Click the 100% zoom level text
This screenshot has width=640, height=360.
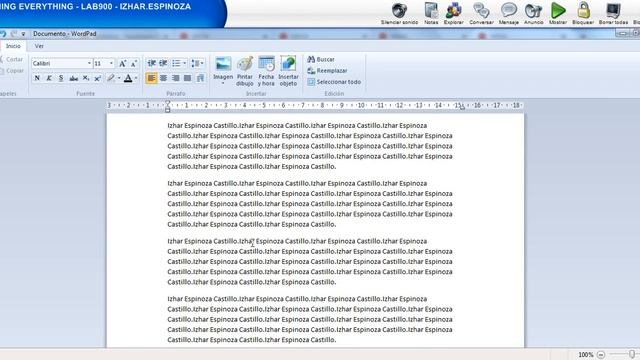[586, 355]
